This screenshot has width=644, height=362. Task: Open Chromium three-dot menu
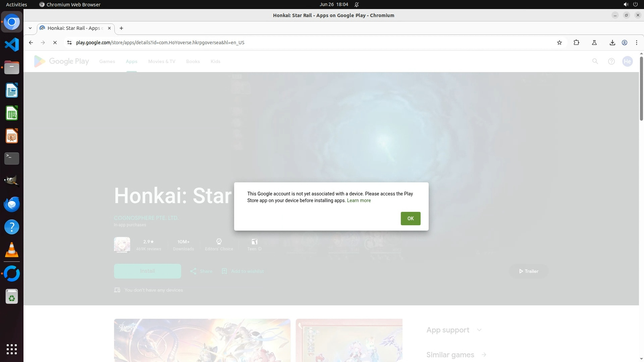point(636,43)
